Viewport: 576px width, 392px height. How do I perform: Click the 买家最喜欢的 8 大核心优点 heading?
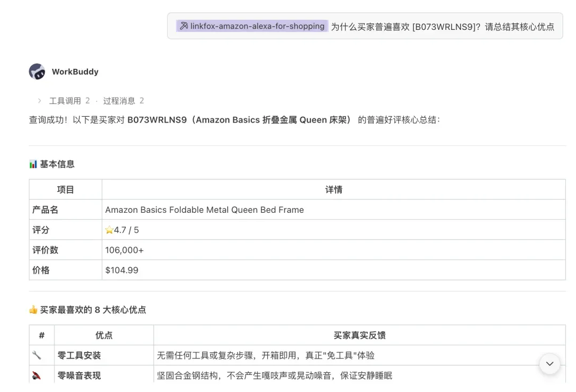tap(93, 310)
